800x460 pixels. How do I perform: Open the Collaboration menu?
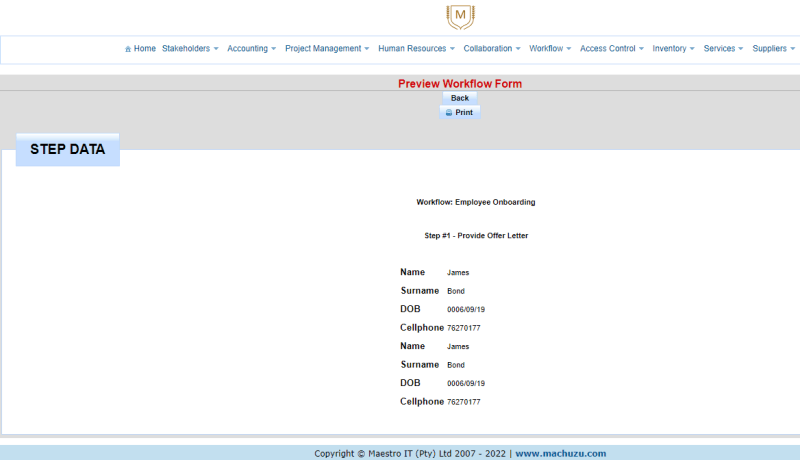click(x=492, y=48)
